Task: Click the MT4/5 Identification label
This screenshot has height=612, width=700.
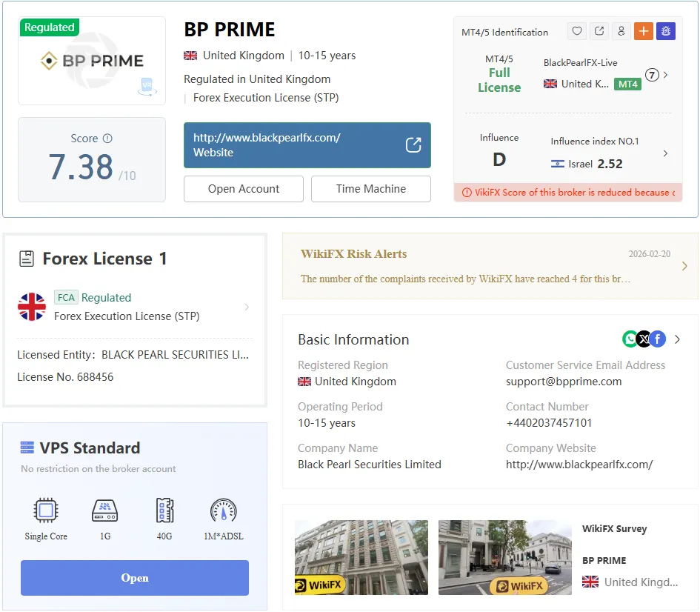Action: coord(504,33)
